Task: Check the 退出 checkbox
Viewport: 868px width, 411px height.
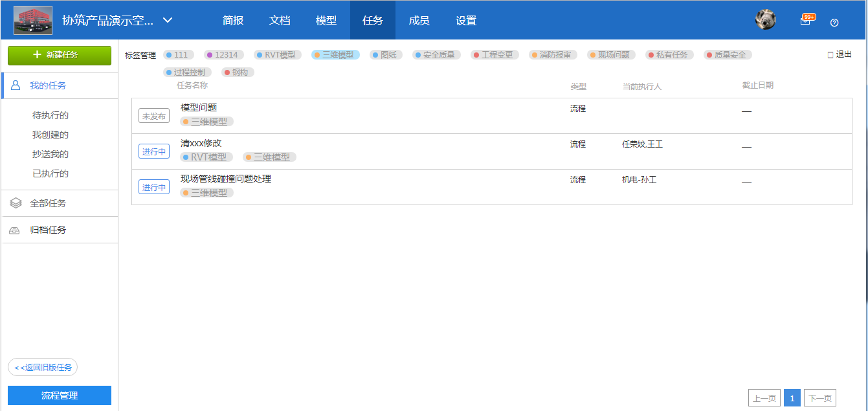Action: [831, 55]
